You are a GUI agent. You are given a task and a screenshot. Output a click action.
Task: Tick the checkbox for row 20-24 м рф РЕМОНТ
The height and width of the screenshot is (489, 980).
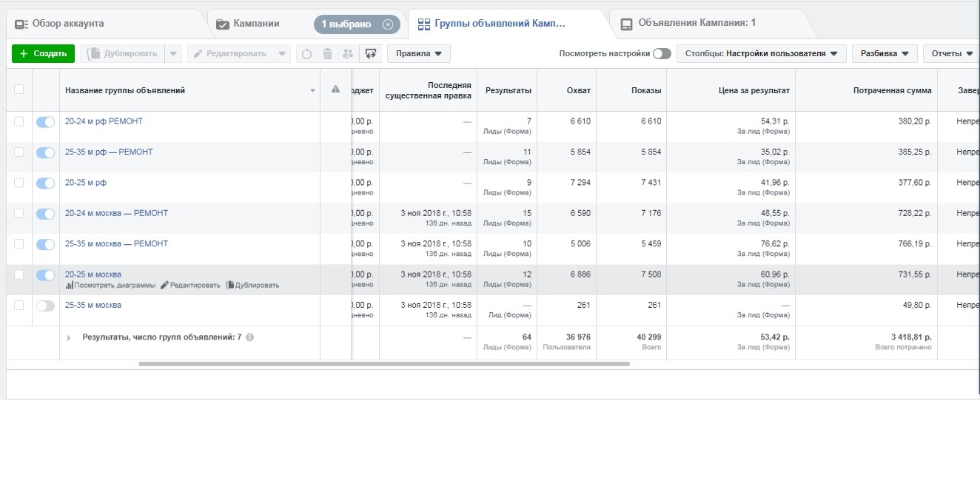[19, 121]
